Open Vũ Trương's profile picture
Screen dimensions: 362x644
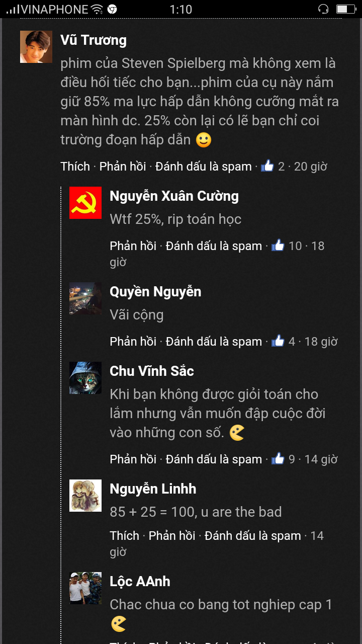(36, 47)
